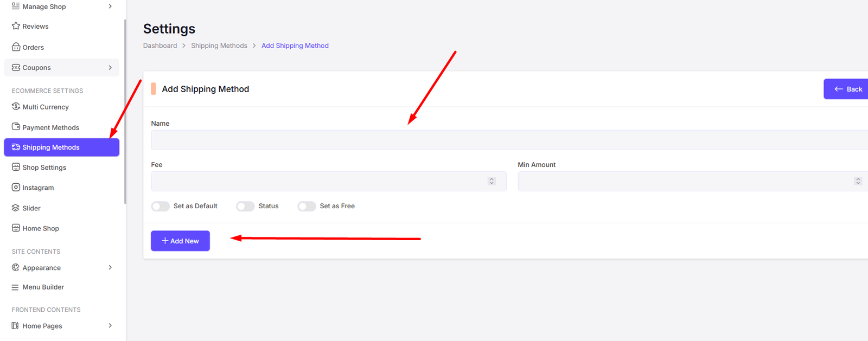Turn on the Status toggle
The image size is (868, 341).
(245, 207)
